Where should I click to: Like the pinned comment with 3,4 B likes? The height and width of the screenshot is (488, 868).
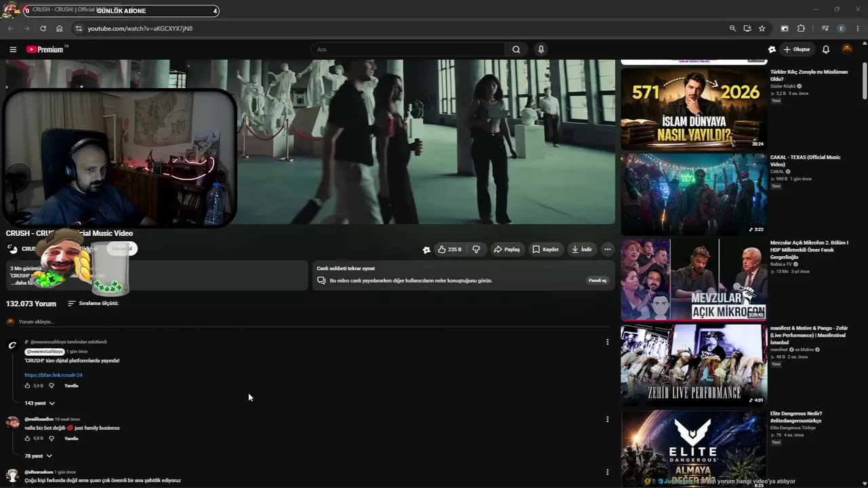pos(28,386)
